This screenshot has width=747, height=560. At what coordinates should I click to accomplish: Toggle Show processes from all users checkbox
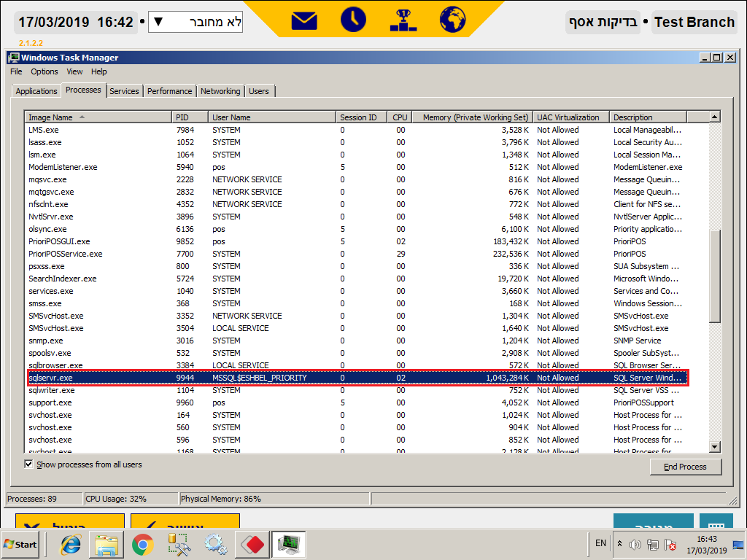28,464
